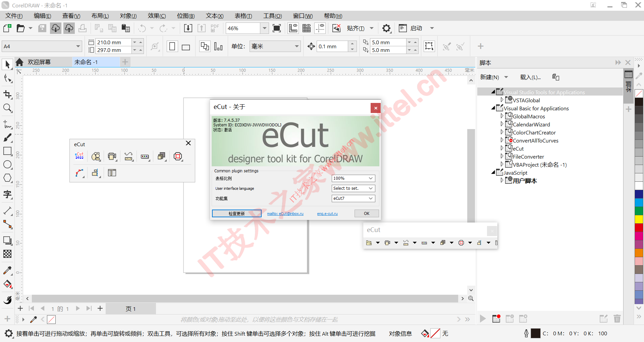
Task: Select the Transparency checkerboard tool
Action: (7, 254)
